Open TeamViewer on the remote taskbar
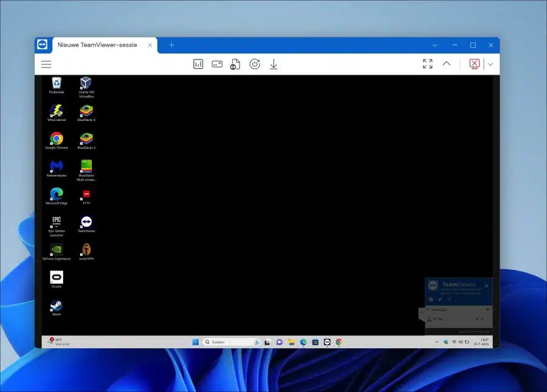The image size is (547, 392). [x=327, y=342]
